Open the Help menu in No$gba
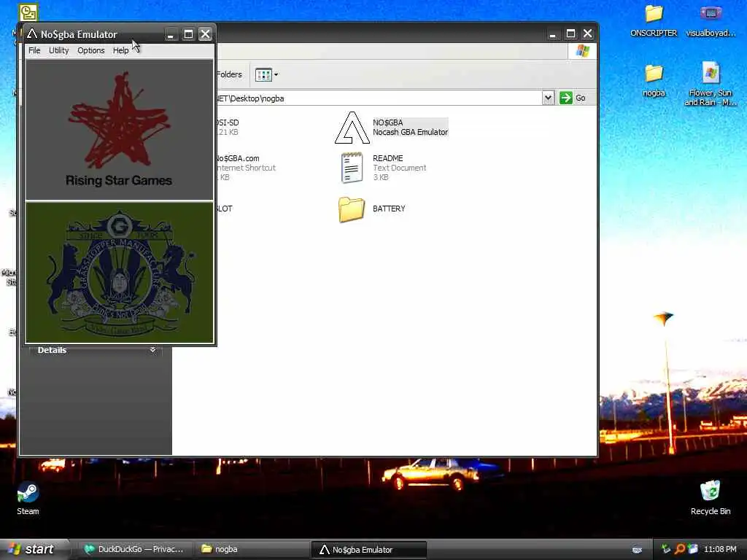This screenshot has height=560, width=747. point(120,50)
